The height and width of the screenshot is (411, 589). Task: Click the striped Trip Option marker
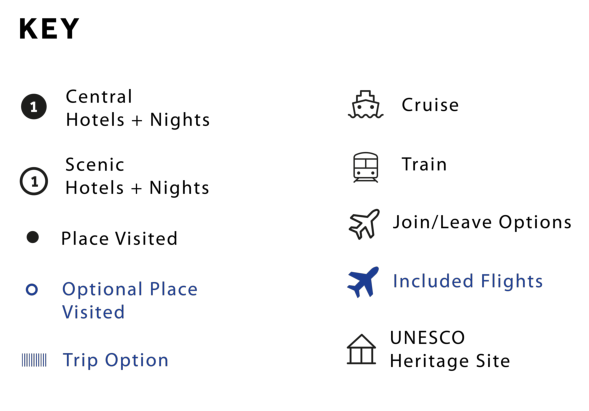pos(34,360)
